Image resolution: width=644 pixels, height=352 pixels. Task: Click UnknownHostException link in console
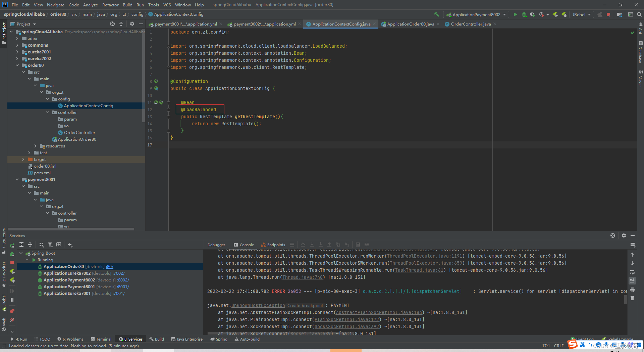click(x=258, y=305)
